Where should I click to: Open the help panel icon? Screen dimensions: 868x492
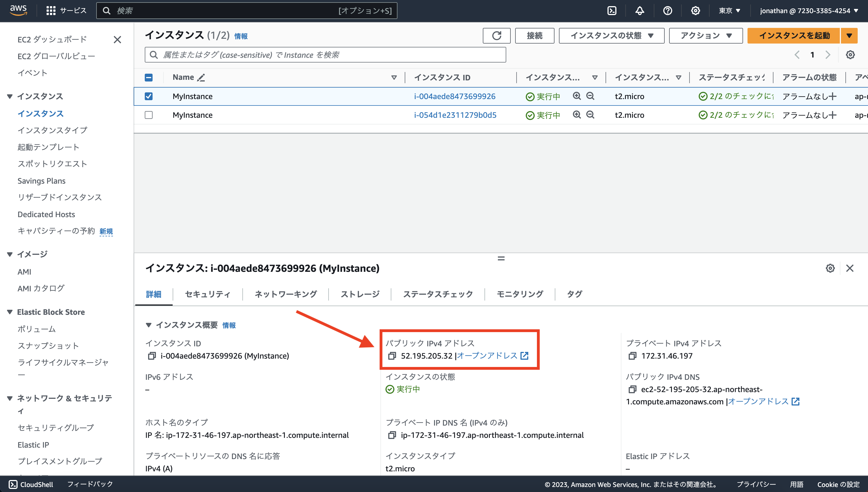click(668, 11)
